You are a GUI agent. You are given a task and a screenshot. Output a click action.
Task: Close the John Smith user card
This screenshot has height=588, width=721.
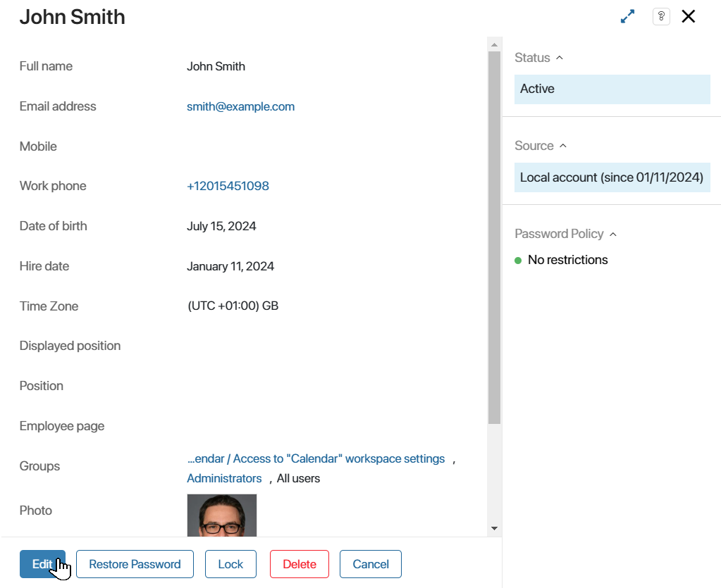point(689,16)
